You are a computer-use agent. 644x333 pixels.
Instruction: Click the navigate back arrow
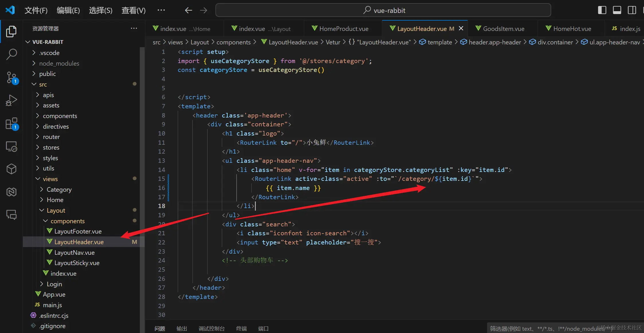[188, 11]
